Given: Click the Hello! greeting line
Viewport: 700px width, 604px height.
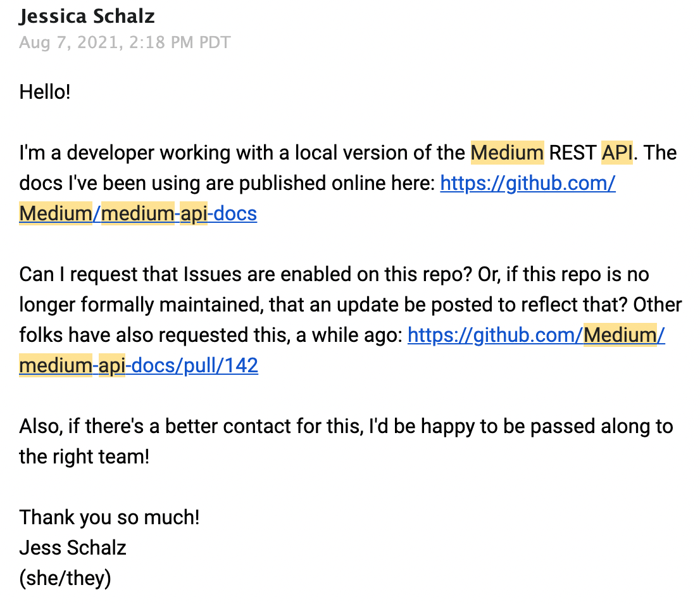Looking at the screenshot, I should click(x=45, y=92).
